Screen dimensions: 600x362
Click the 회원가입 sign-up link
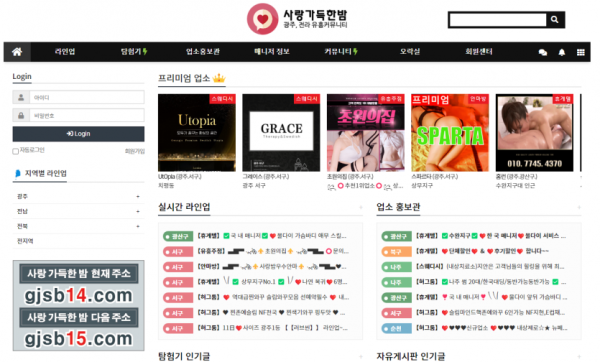135,151
